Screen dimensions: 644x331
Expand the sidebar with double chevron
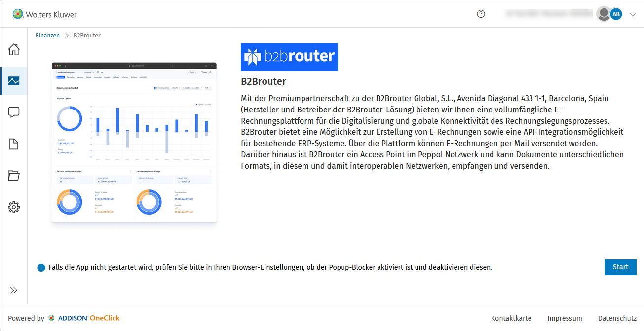tap(14, 290)
